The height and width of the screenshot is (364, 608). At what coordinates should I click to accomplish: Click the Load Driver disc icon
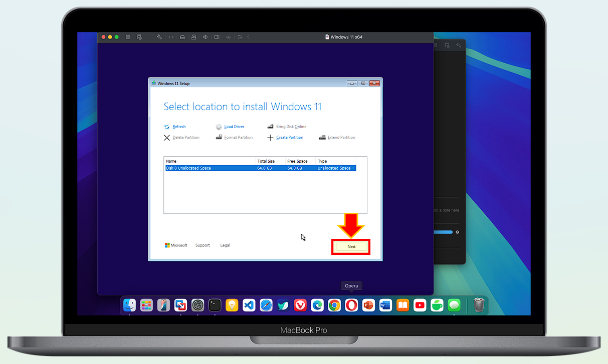219,127
